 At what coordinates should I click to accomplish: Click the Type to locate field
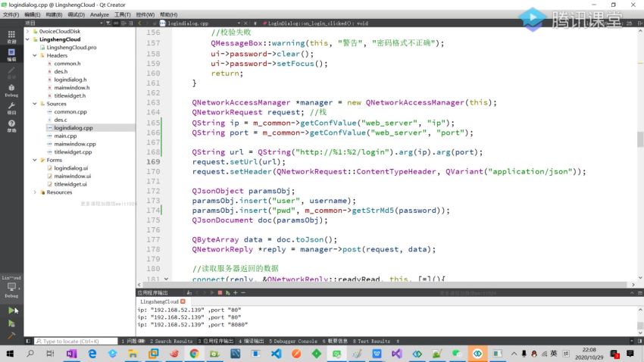coord(77,341)
